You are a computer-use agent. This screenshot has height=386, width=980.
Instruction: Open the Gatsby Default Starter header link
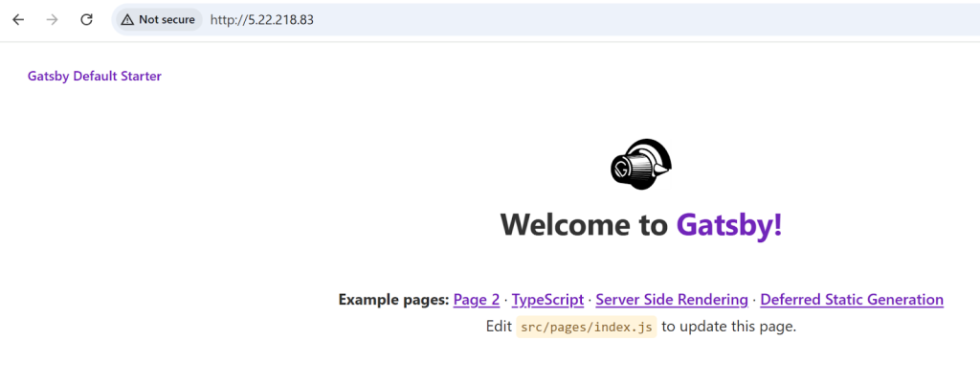click(x=95, y=77)
